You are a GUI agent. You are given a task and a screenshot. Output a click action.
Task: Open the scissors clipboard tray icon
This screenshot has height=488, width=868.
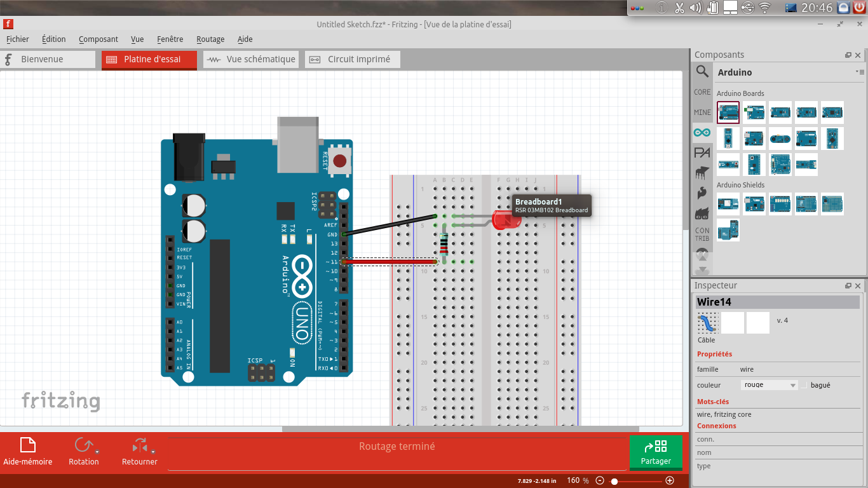[679, 8]
